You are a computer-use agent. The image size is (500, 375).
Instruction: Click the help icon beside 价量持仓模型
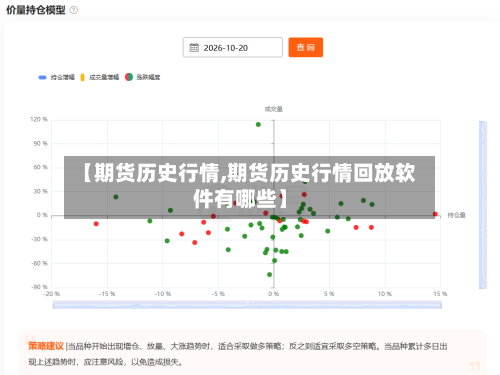click(74, 10)
